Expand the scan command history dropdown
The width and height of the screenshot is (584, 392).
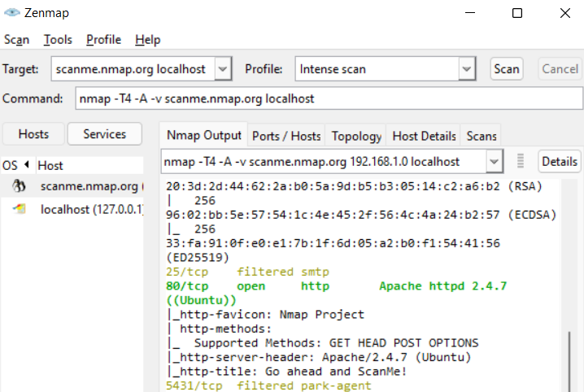495,161
